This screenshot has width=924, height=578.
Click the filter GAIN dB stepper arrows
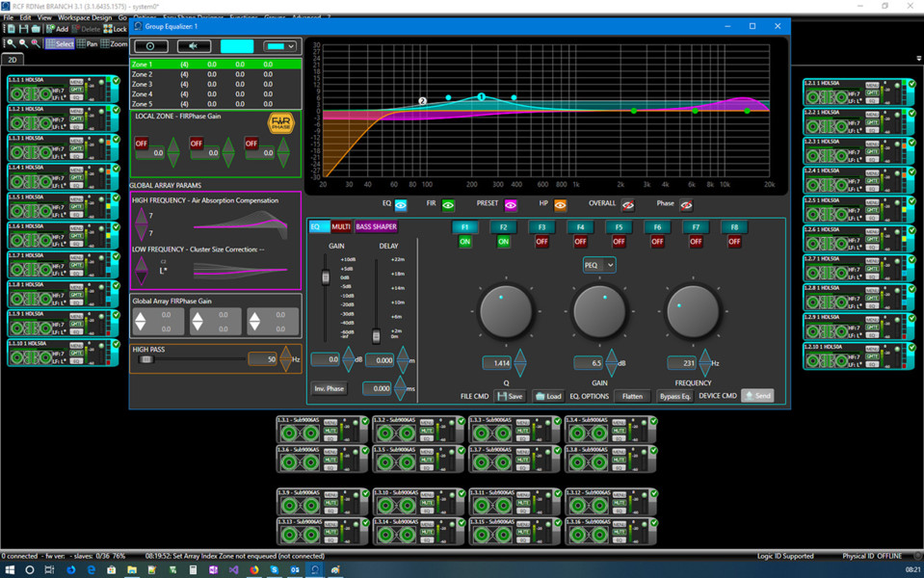pos(612,363)
